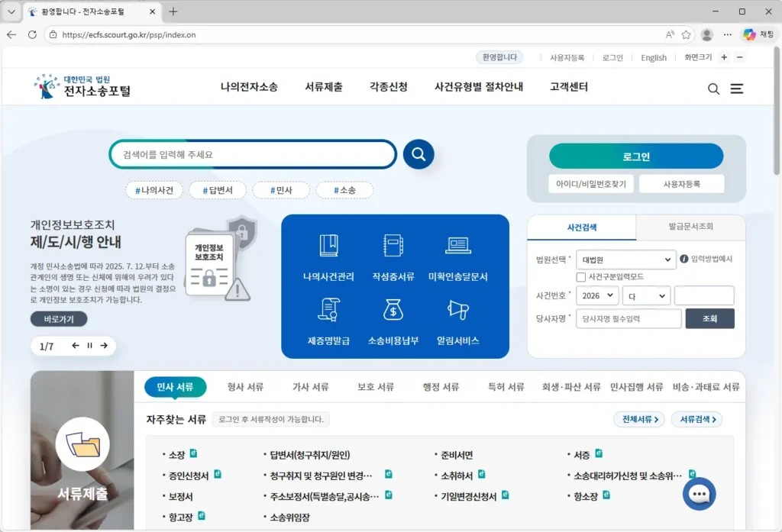
Task: Open the hamburger menu top right
Action: coord(736,89)
